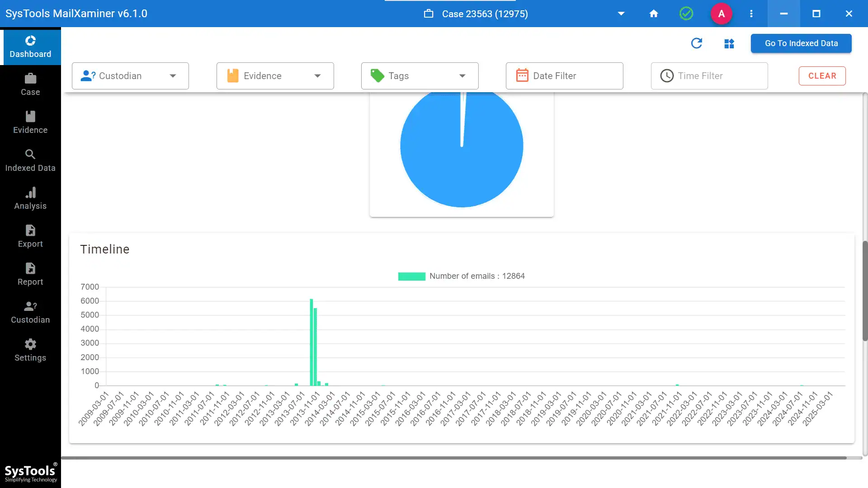Open the user avatar A menu
Viewport: 868px width, 488px height.
point(722,14)
